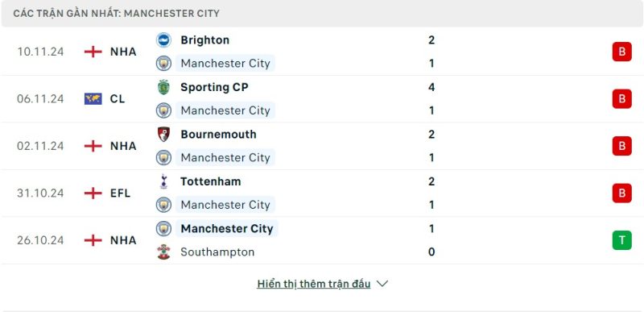Click Manchester City crest in Brighton match
Screen dimensions: 644x312
(163, 64)
